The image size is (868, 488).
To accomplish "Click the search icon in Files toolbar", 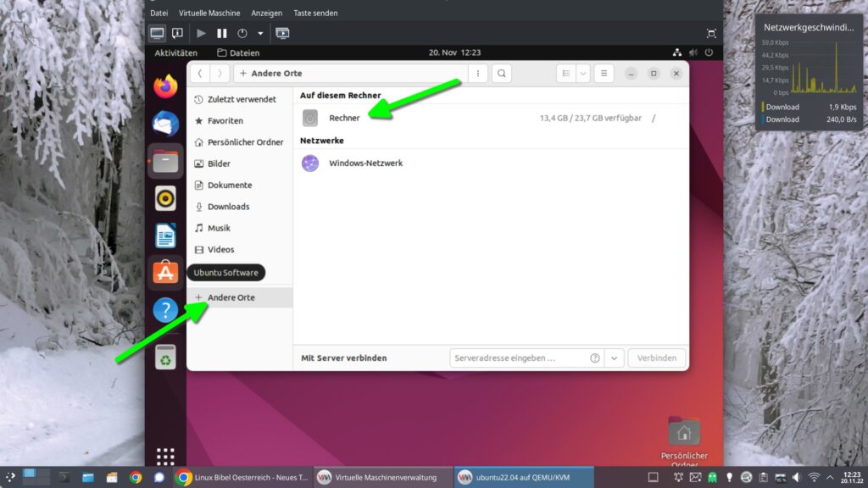I will (502, 74).
